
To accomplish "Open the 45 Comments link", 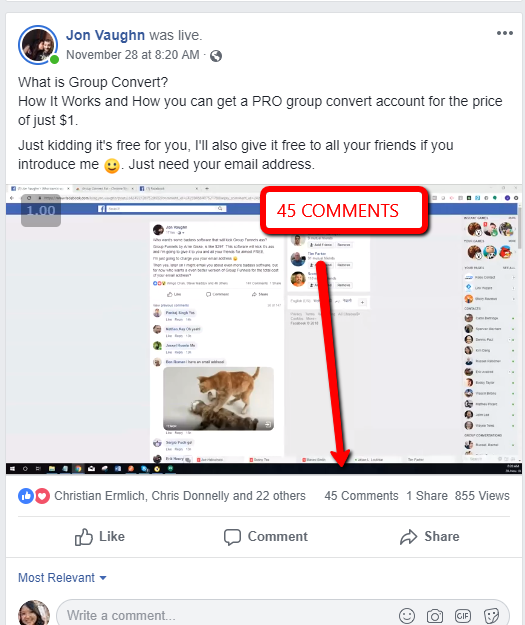I will 361,496.
